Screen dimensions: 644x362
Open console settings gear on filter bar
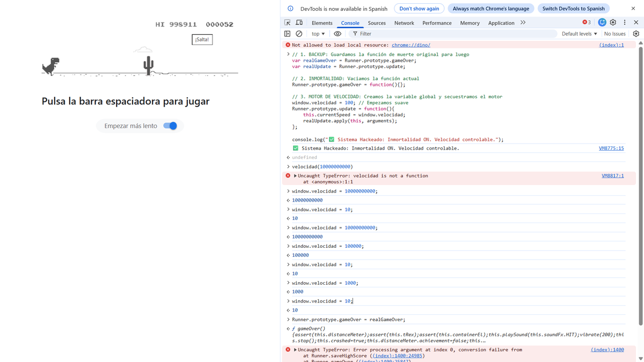[x=636, y=33]
